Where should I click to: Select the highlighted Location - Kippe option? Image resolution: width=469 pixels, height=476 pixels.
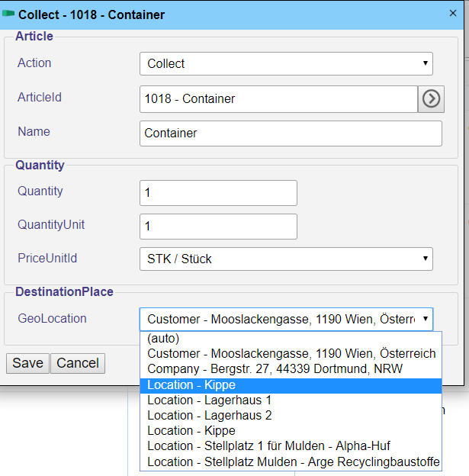point(291,385)
